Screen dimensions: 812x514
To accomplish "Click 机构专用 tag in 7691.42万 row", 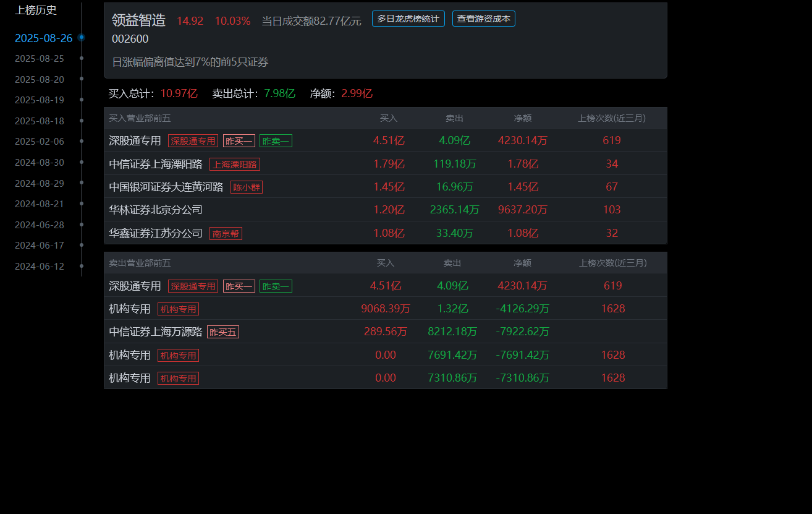I will coord(178,355).
